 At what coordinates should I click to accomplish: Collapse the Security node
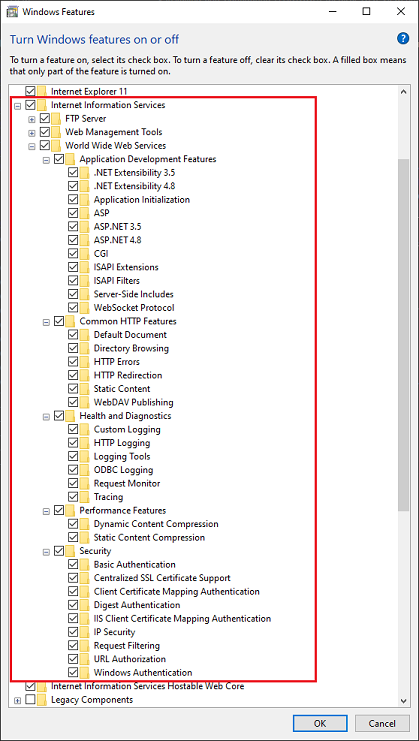pyautogui.click(x=46, y=552)
